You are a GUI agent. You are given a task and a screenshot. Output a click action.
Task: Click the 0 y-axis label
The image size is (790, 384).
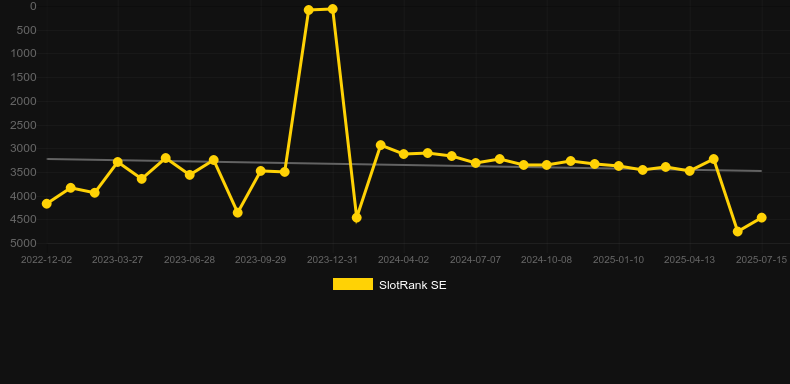coord(34,6)
